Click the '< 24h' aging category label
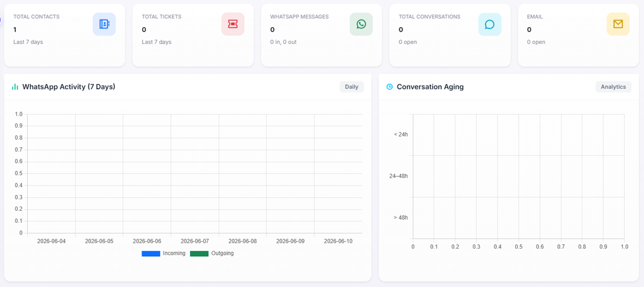Viewport: 644px width, 287px height. (x=401, y=135)
